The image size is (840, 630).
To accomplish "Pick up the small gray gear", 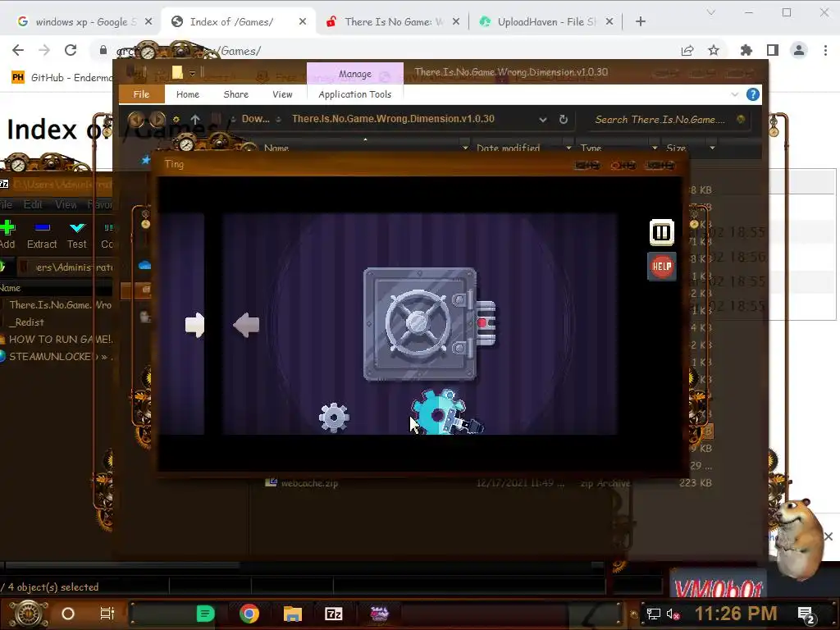I will point(335,418).
